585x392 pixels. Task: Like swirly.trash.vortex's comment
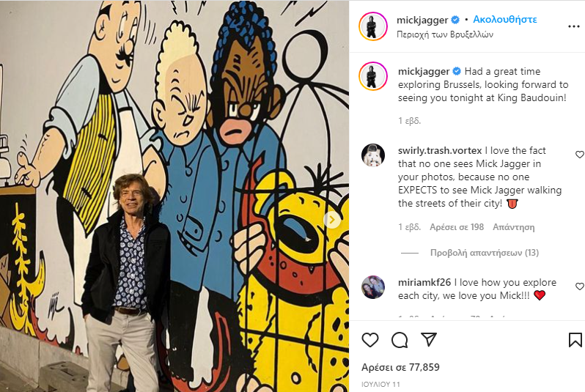pyautogui.click(x=579, y=155)
